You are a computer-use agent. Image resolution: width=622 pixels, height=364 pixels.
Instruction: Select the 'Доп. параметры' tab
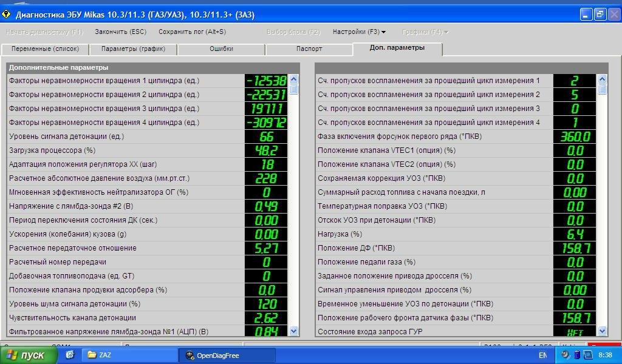point(397,48)
